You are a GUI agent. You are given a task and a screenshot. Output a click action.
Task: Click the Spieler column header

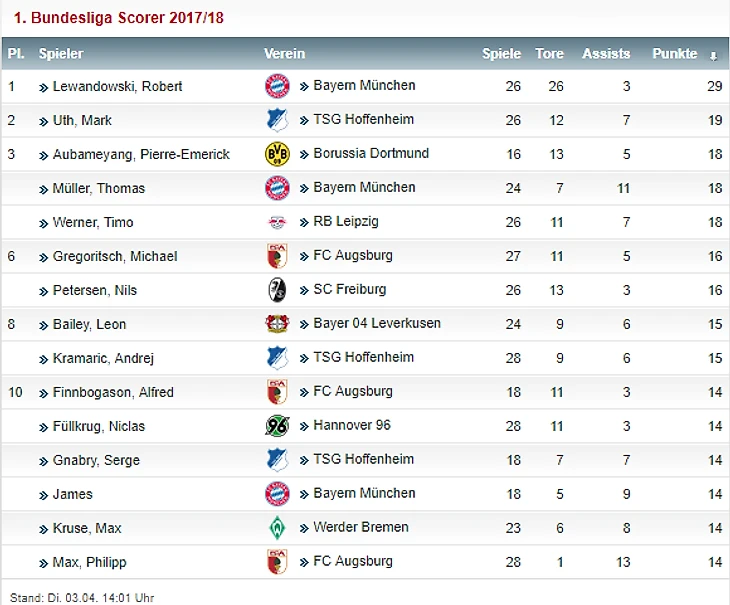[61, 54]
